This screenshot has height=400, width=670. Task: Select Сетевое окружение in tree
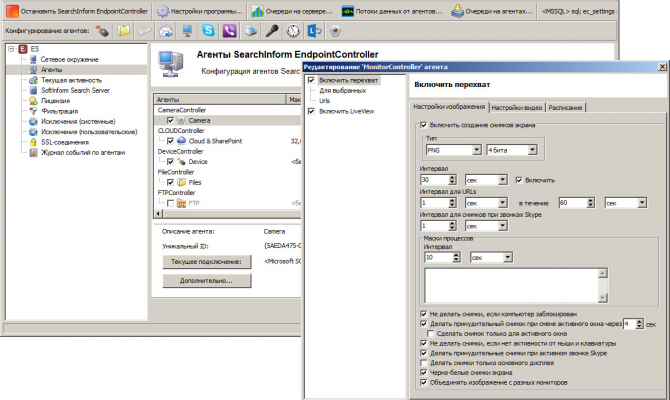69,59
